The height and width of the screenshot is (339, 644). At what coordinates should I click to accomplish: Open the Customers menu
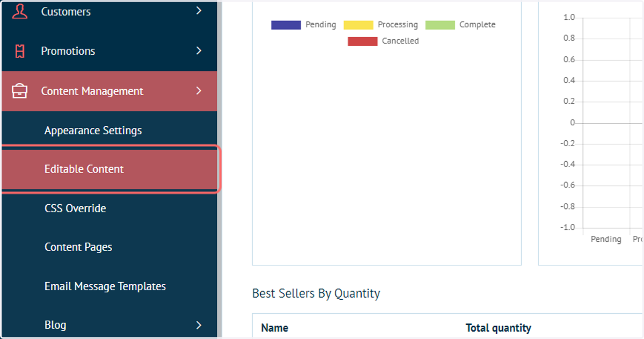109,11
